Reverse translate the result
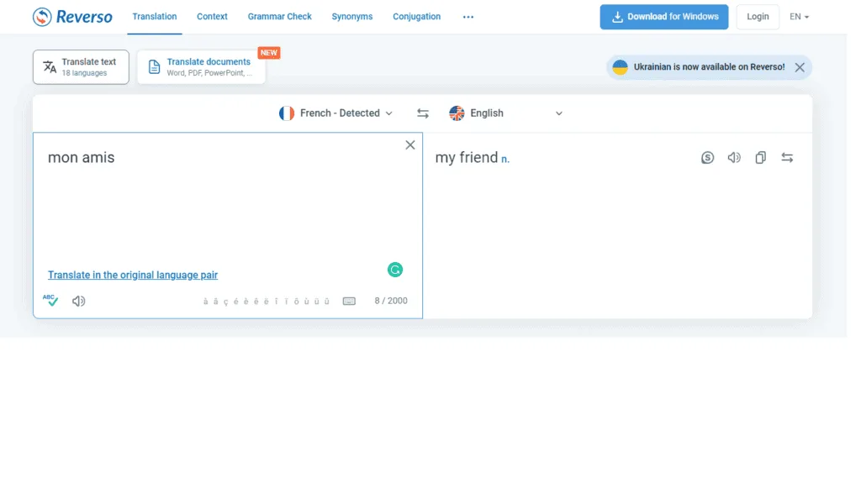This screenshot has width=861, height=504. click(x=787, y=157)
